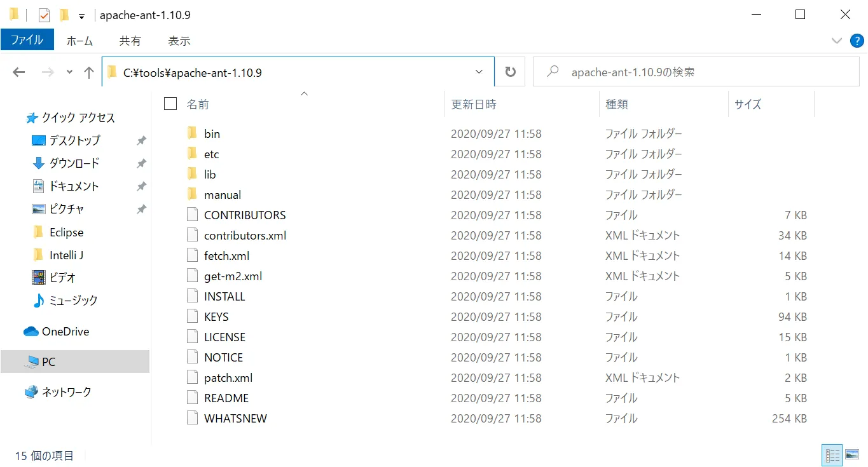Open the ファイル menu tab
The width and height of the screenshot is (868, 467).
pos(27,40)
